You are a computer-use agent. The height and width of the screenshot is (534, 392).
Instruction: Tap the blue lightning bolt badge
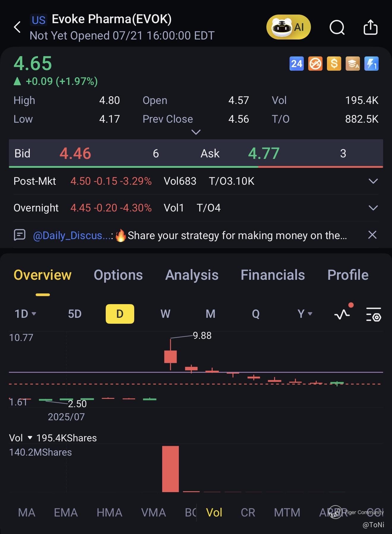coord(371,64)
